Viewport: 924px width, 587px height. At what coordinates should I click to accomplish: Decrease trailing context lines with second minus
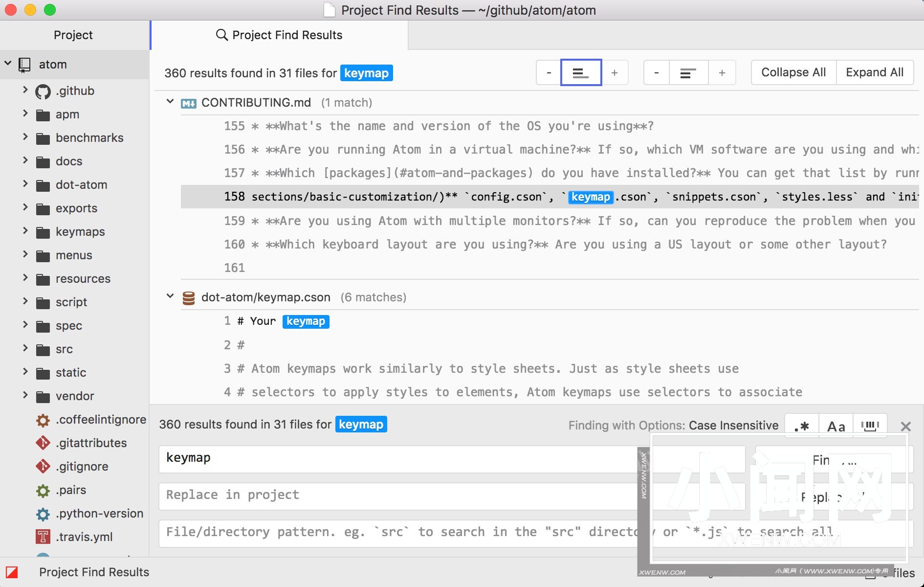tap(656, 73)
